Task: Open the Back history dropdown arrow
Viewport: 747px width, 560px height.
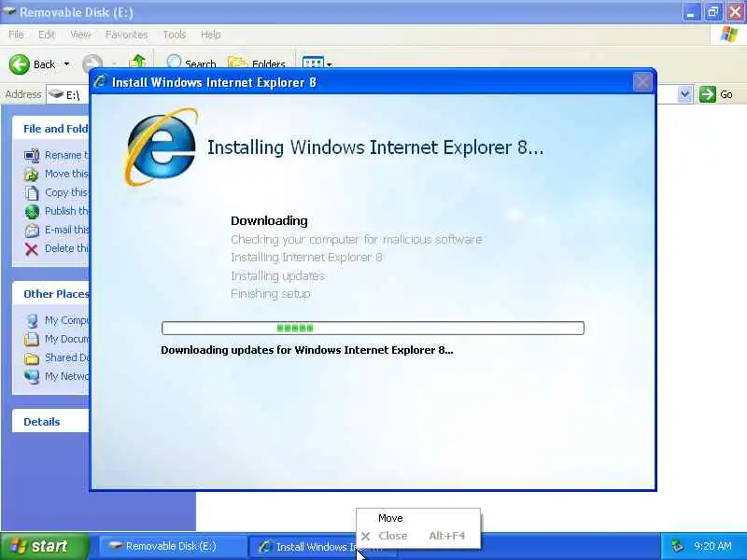Action: pos(66,63)
